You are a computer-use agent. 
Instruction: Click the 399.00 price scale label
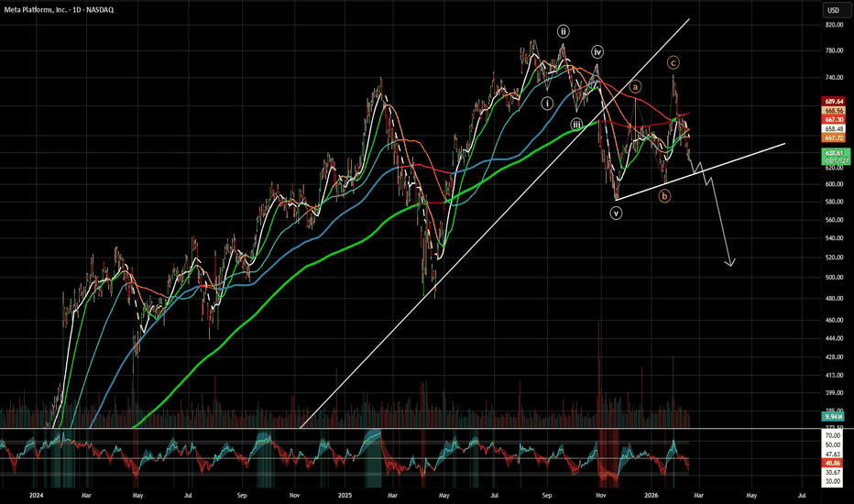[x=834, y=393]
